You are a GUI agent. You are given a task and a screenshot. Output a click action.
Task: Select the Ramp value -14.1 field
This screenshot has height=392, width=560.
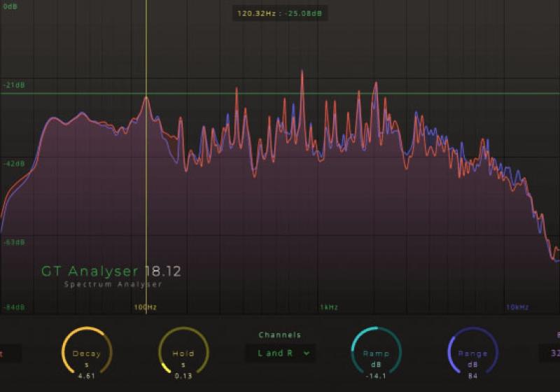376,376
